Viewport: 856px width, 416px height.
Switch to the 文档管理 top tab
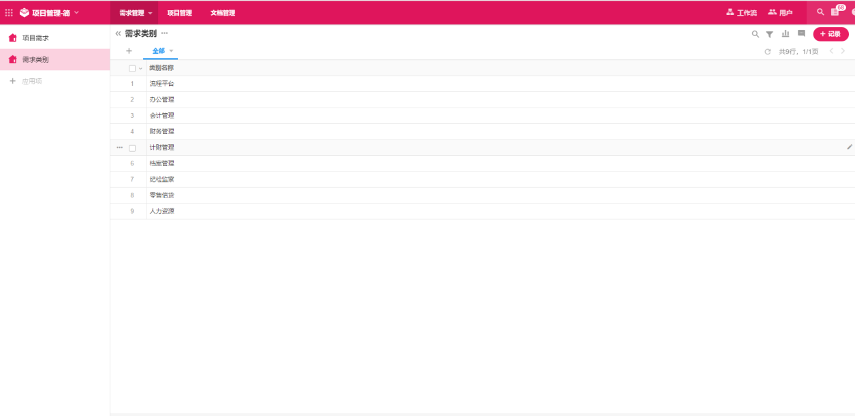[x=223, y=13]
